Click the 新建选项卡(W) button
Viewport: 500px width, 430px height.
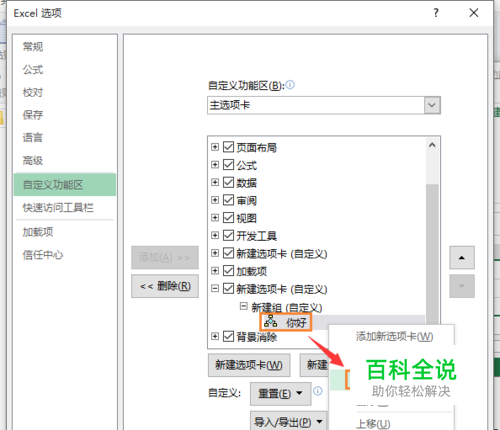(x=249, y=365)
